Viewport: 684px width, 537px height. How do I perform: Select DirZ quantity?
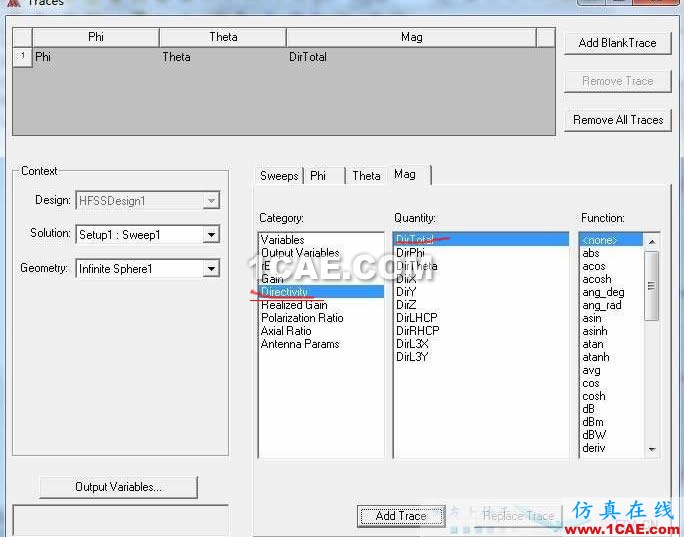click(x=481, y=304)
